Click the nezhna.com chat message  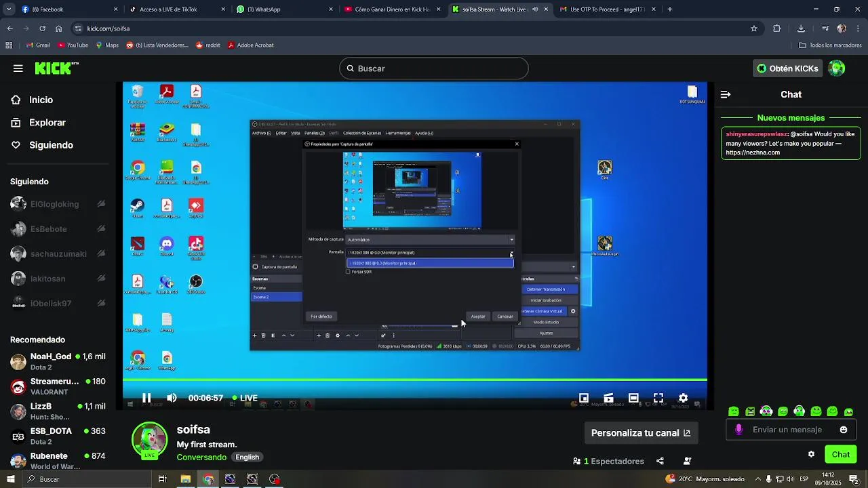pyautogui.click(x=791, y=143)
